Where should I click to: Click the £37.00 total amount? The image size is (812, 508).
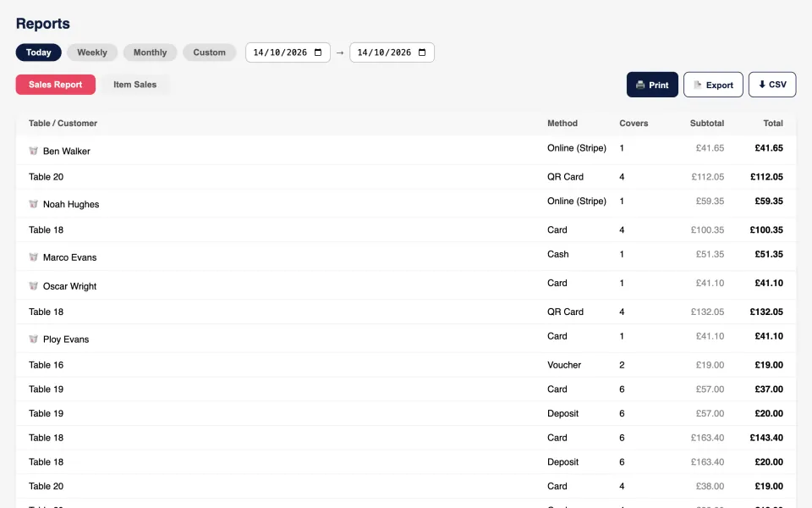pos(769,389)
